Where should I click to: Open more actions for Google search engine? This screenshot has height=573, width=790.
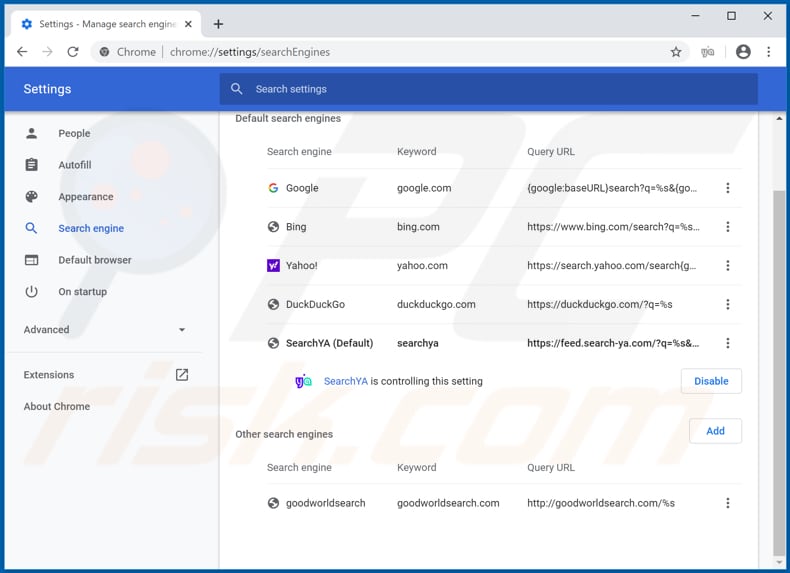pos(728,188)
